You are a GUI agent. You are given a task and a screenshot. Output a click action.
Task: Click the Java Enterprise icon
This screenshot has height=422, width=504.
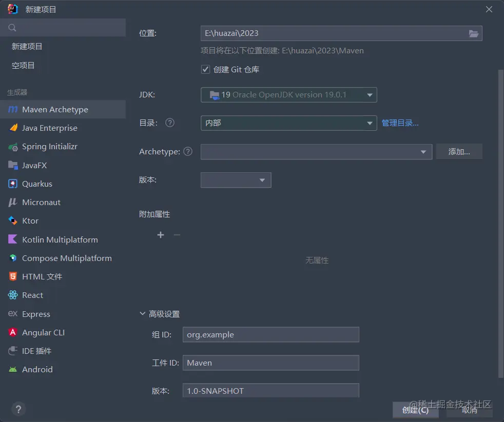click(13, 128)
